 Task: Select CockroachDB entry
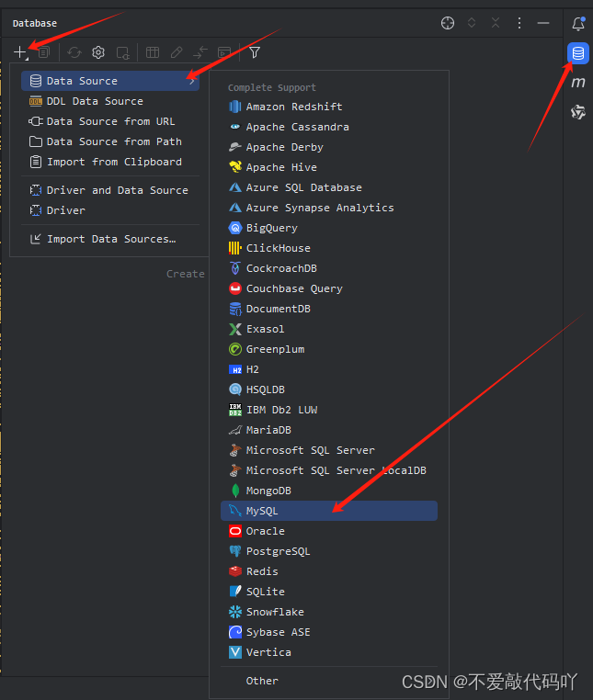329,268
